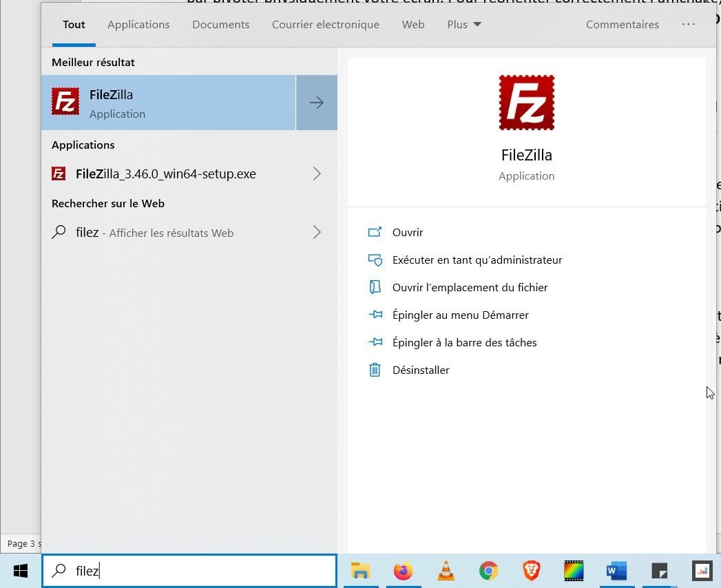Switch to the Courrier electronique tab

click(x=326, y=24)
